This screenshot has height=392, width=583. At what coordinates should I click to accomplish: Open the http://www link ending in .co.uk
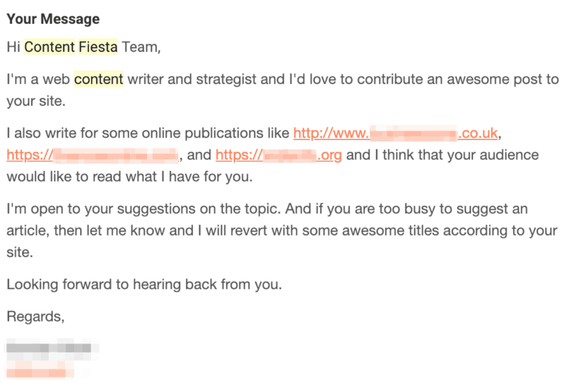[395, 133]
